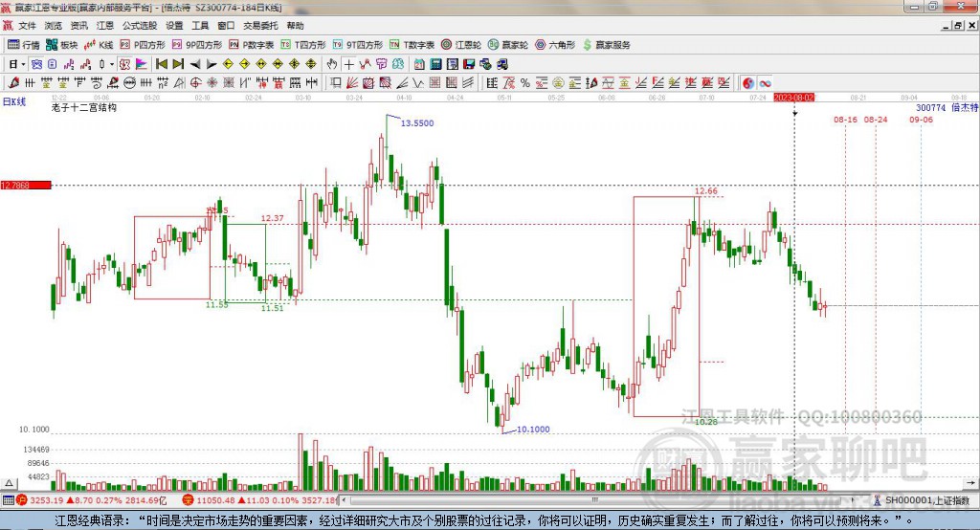The height and width of the screenshot is (530, 980).
Task: Select the red fan lines tool
Action: tap(352, 83)
